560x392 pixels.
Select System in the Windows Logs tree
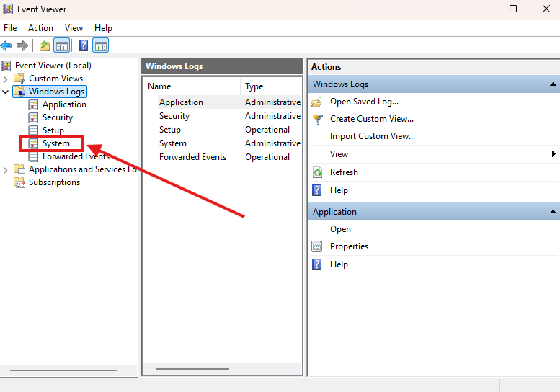tap(56, 143)
